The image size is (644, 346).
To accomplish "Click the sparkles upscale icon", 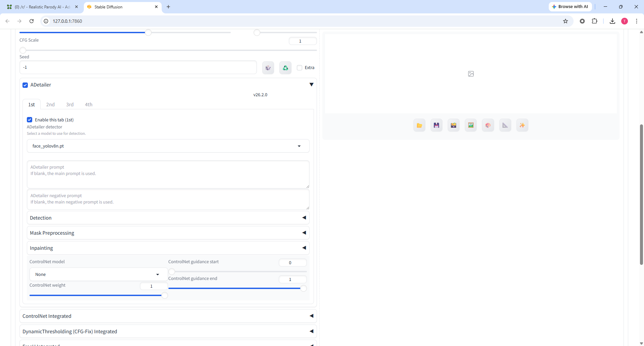I will [522, 125].
